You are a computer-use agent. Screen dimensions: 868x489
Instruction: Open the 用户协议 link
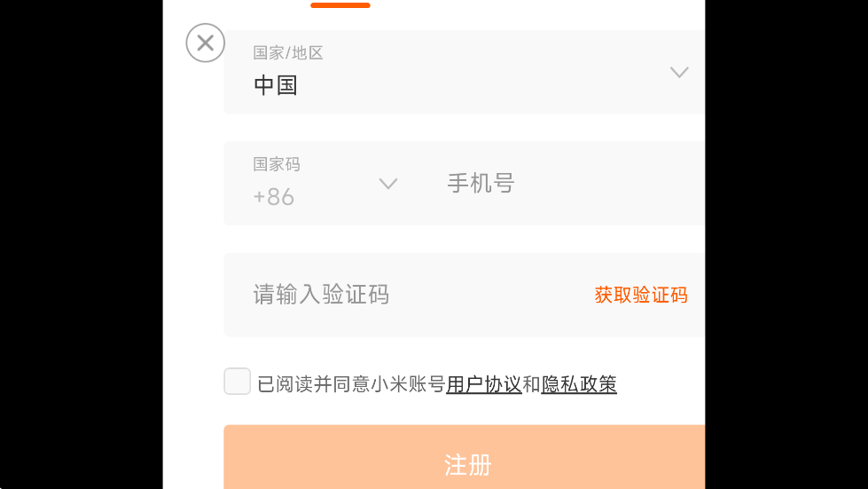484,383
